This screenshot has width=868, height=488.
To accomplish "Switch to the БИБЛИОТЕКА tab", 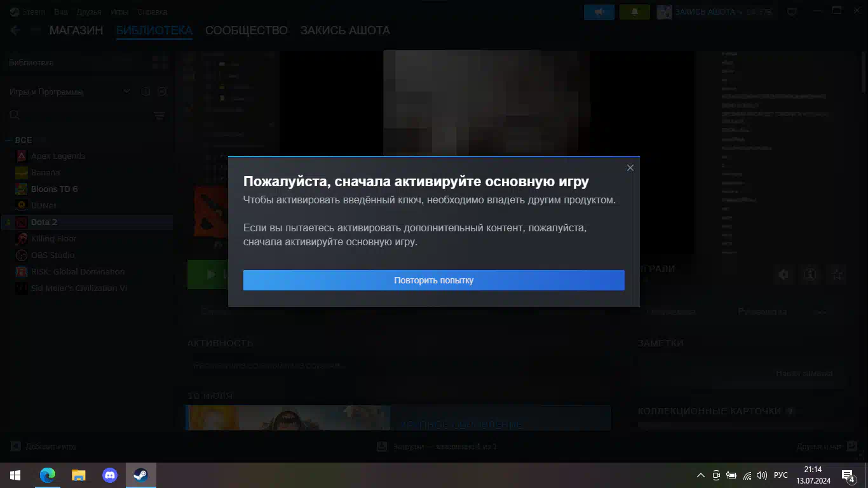I will [x=154, y=30].
